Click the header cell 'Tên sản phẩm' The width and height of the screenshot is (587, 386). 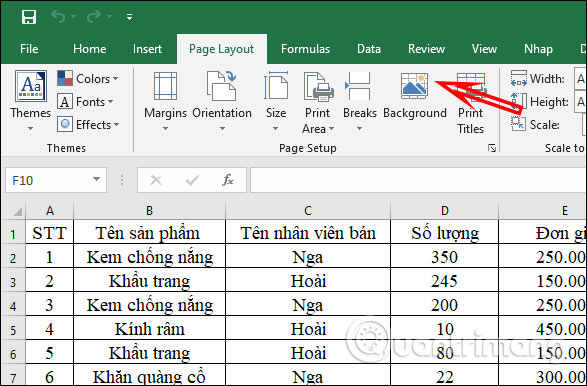[149, 232]
